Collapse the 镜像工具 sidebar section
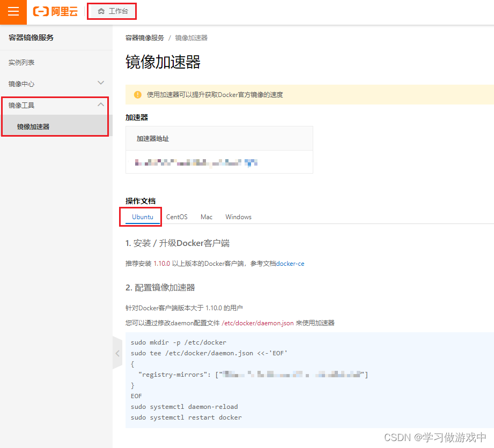Viewport: 494px width, 448px height. [x=56, y=105]
